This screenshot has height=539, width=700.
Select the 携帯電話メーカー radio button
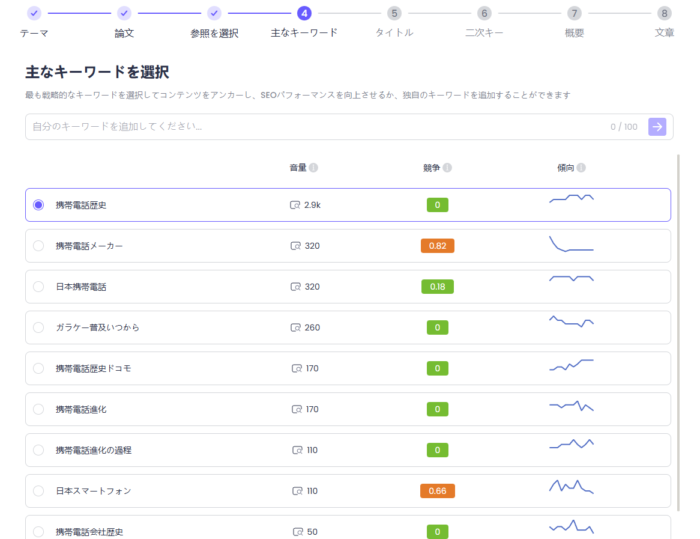[x=38, y=246]
